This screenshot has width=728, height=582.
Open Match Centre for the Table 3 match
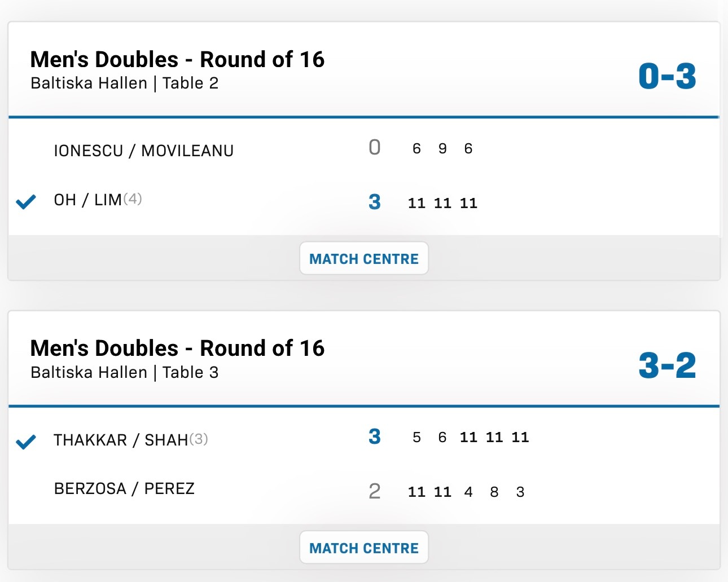click(364, 548)
